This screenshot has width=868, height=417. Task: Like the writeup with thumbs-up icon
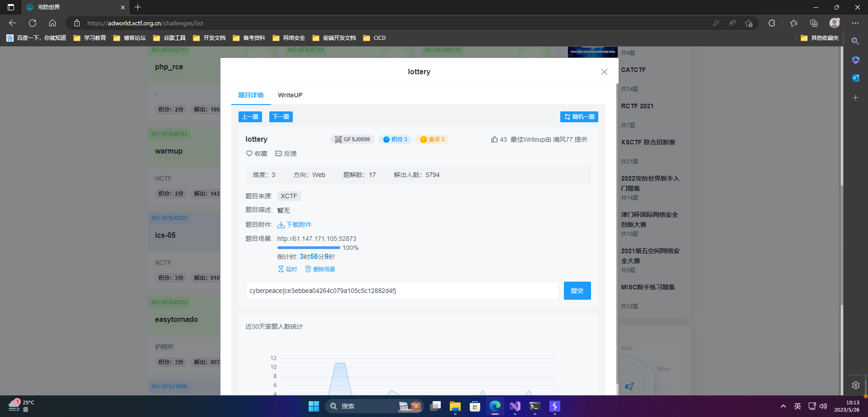click(x=494, y=139)
